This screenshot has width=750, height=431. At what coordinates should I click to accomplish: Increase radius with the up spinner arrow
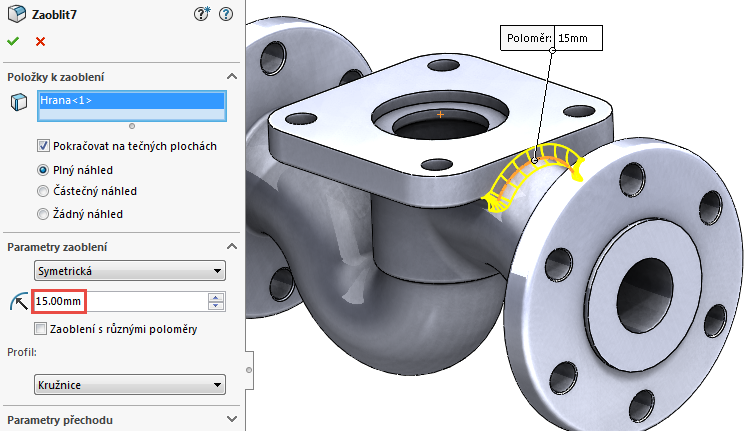click(x=216, y=297)
